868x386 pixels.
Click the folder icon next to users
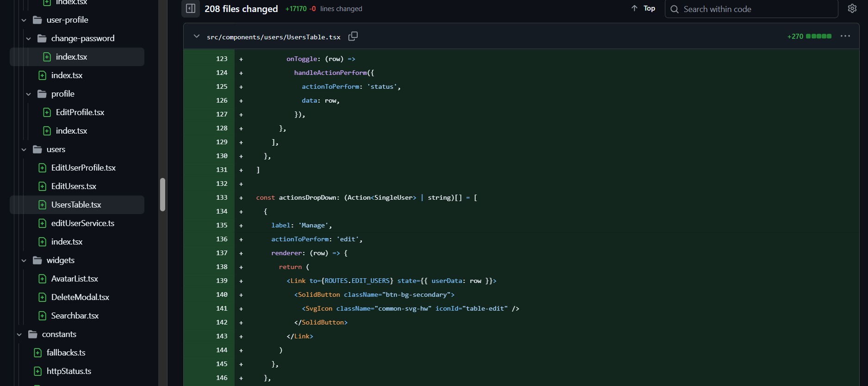click(x=37, y=149)
